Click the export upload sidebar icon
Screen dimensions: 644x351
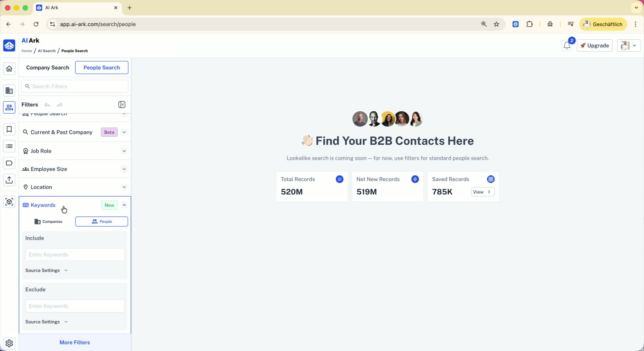pos(9,180)
